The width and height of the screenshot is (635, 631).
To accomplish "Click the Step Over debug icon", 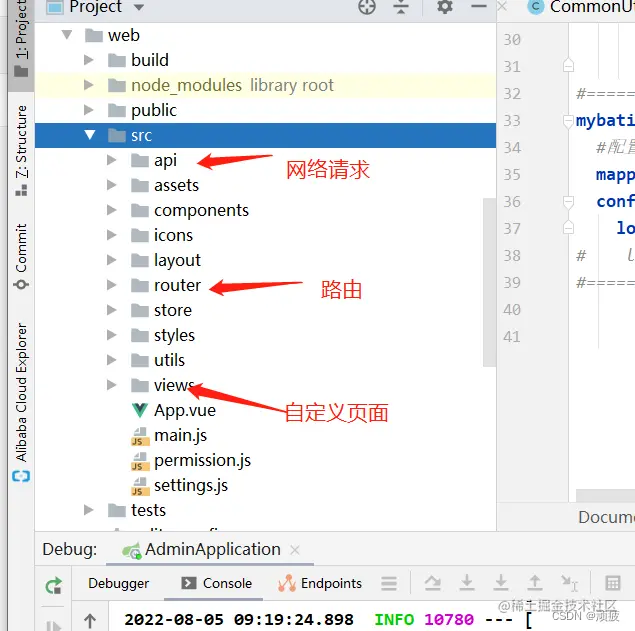I will (x=433, y=583).
